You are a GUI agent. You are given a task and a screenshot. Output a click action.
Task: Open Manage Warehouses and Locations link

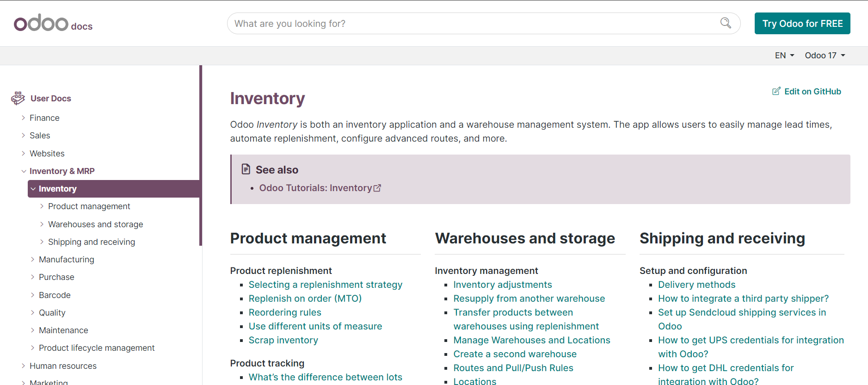[x=532, y=340]
